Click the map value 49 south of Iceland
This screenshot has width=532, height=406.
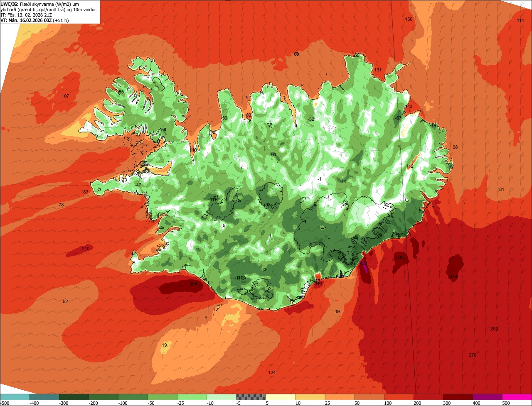(337, 312)
